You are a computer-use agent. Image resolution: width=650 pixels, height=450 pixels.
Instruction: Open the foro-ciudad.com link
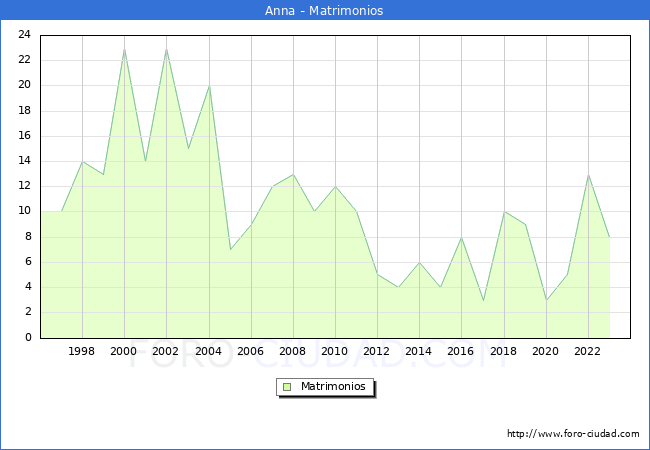coord(573,434)
